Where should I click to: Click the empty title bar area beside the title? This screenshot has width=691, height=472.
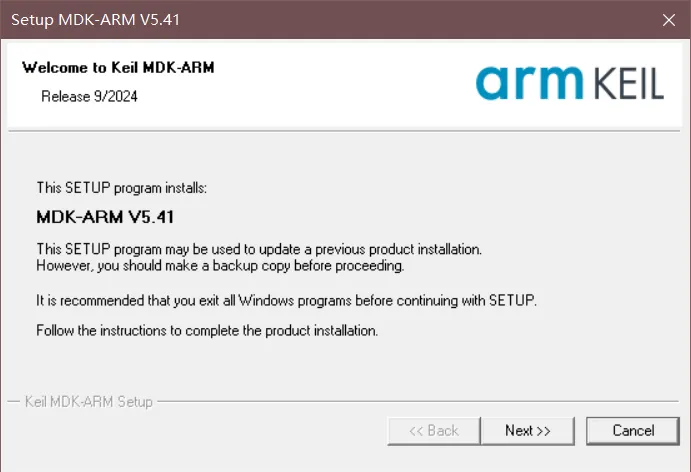[x=400, y=19]
